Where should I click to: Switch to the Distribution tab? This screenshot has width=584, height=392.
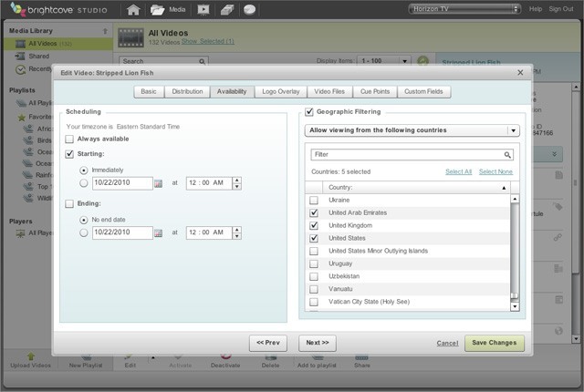[187, 91]
